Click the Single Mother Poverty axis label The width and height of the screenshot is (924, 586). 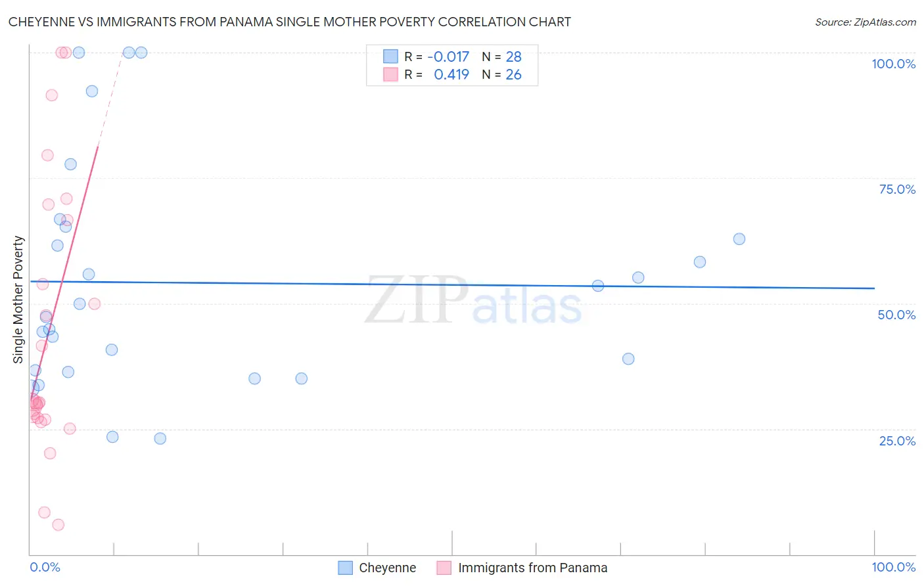click(18, 300)
